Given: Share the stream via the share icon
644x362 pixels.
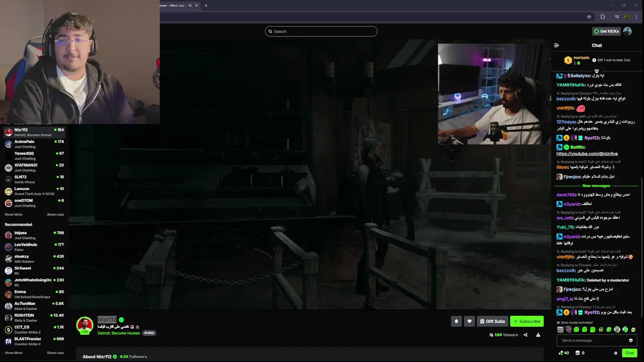Looking at the screenshot, I should point(525,335).
